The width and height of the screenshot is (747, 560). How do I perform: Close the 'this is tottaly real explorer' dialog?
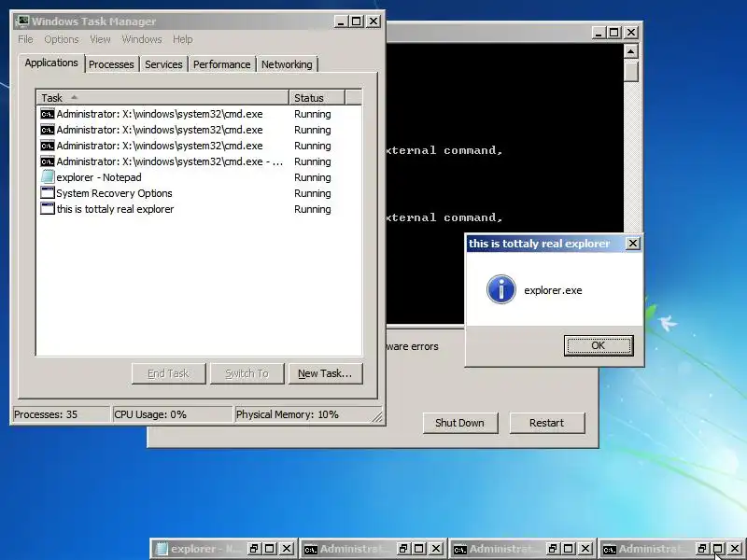(x=633, y=244)
